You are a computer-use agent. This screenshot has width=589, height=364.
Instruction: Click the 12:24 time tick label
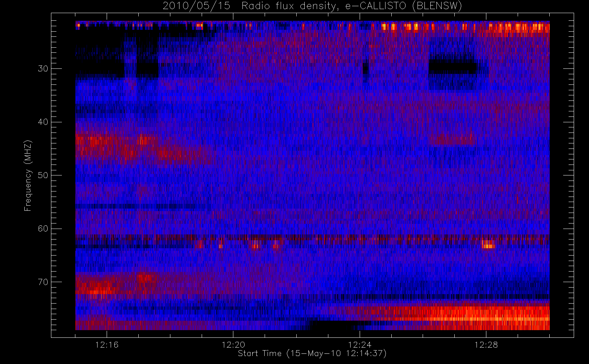[x=360, y=345]
